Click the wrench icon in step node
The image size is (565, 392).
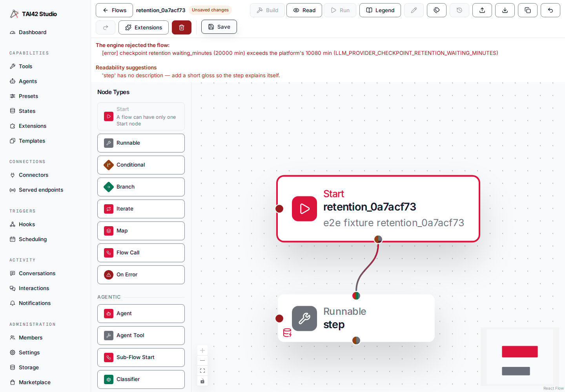[304, 318]
